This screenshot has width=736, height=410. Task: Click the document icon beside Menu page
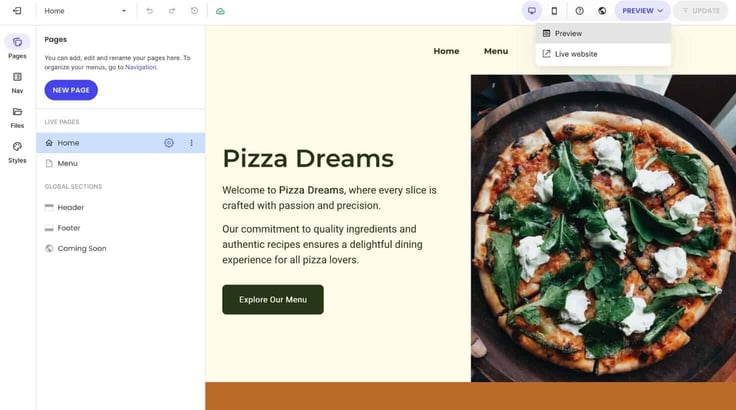point(49,163)
